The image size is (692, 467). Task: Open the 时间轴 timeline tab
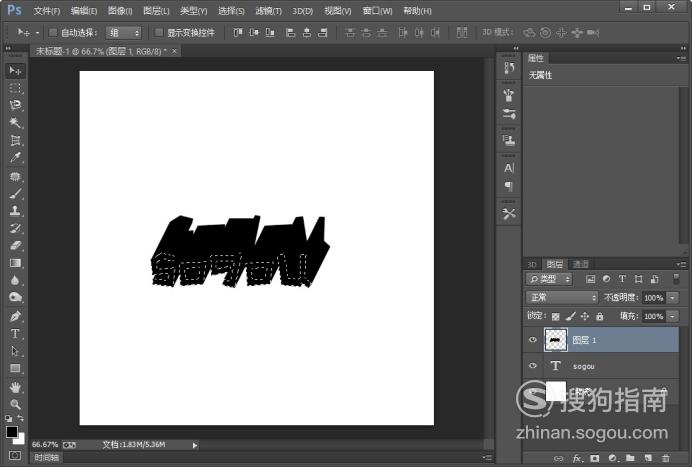click(47, 458)
